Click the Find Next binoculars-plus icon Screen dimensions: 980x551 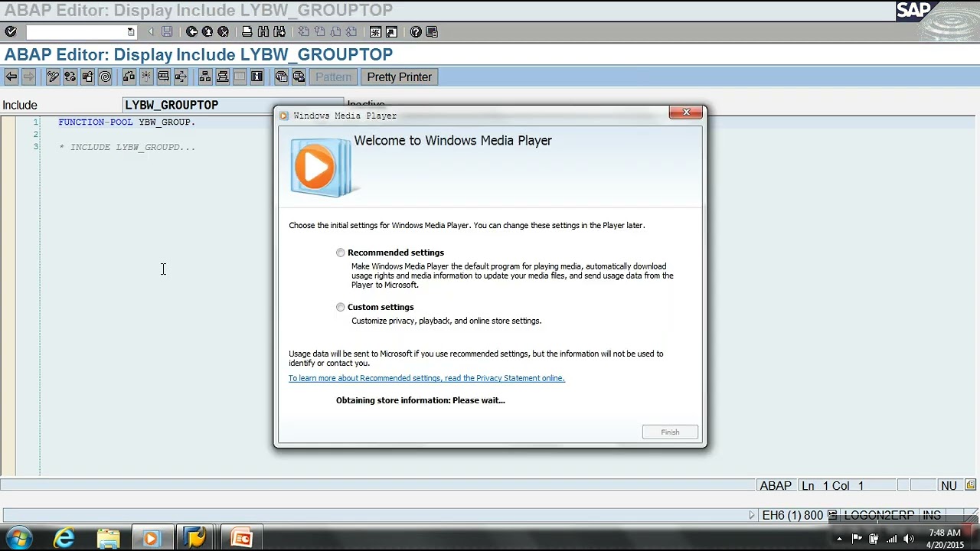(x=279, y=31)
